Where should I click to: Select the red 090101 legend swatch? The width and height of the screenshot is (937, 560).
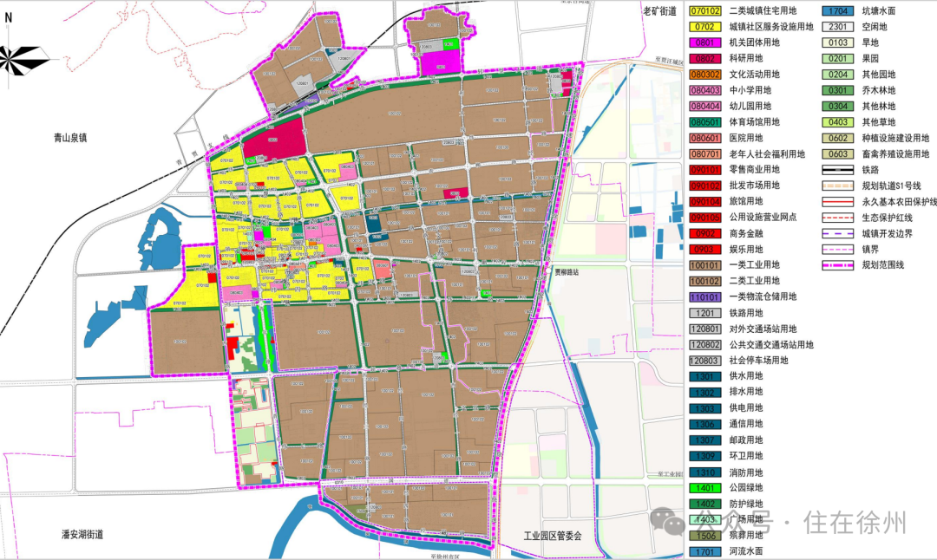(x=705, y=170)
